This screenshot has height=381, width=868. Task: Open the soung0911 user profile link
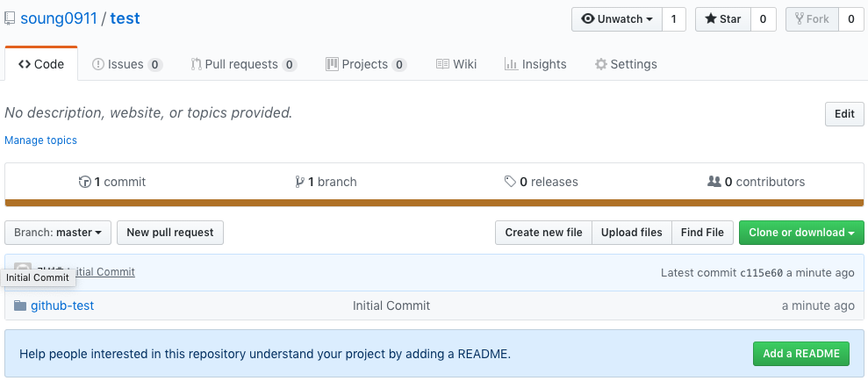(59, 18)
